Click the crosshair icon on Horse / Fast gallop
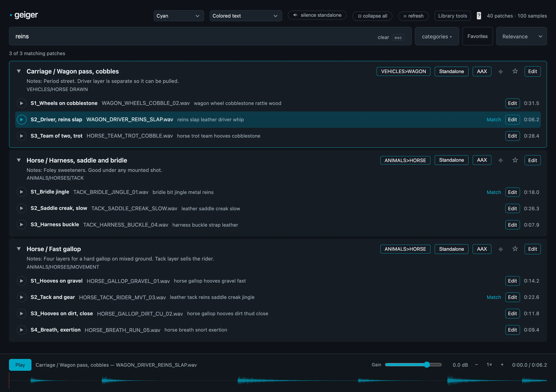 pos(501,249)
